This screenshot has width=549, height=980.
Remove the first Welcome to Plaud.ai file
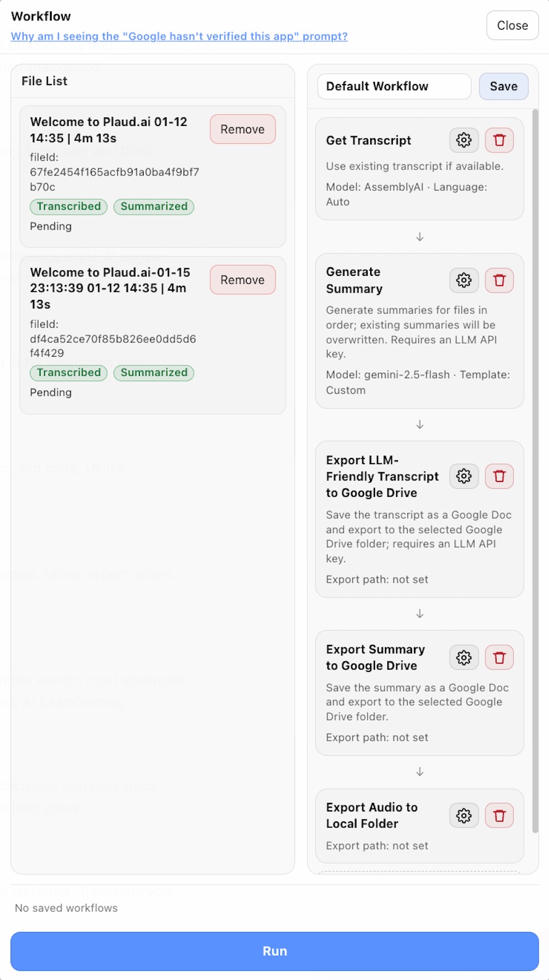pyautogui.click(x=242, y=130)
